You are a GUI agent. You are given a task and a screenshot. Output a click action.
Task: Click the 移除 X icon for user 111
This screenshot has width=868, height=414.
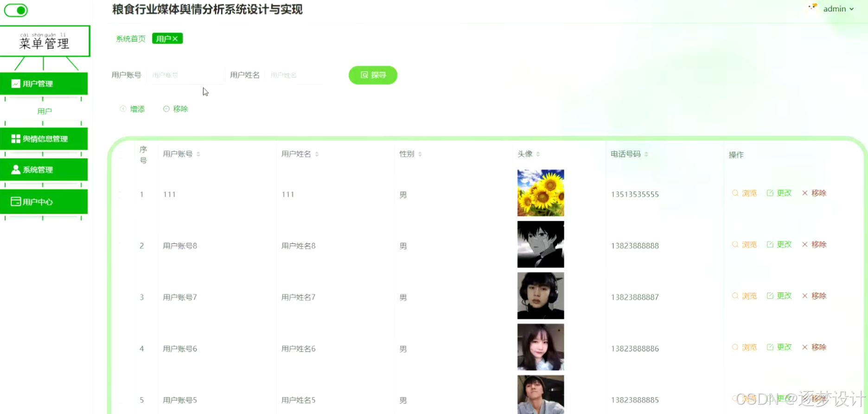[805, 193]
